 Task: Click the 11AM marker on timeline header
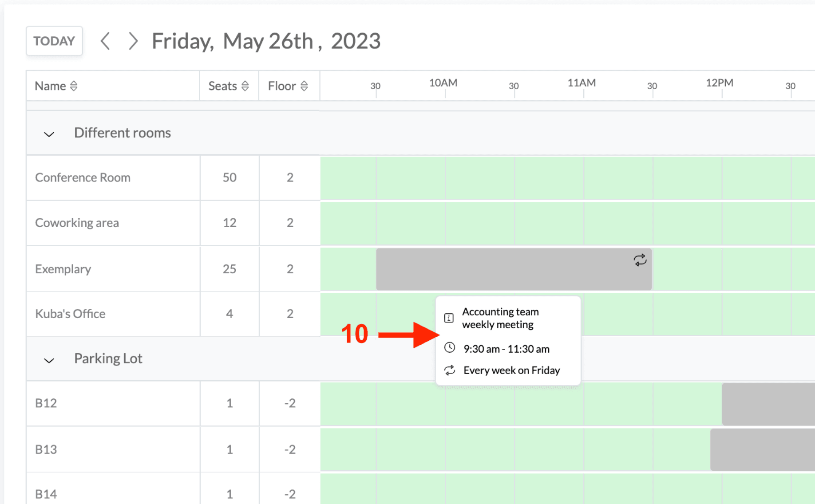click(582, 83)
